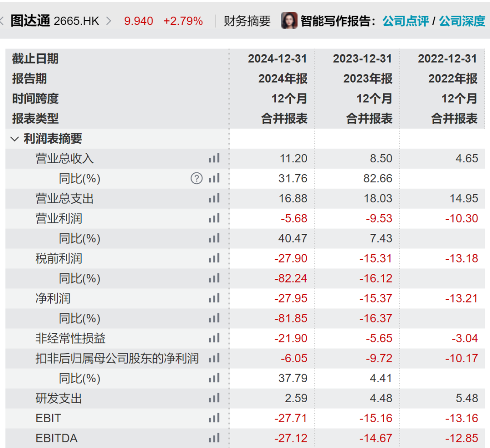This screenshot has width=490, height=448.
Task: Select 税前利润 value -27.90
Action: click(x=291, y=258)
